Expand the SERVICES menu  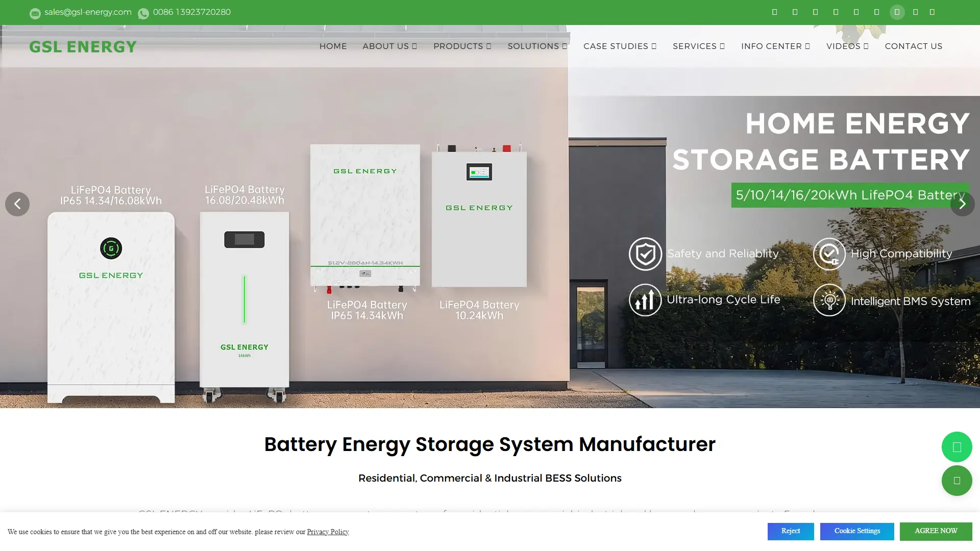coord(698,46)
